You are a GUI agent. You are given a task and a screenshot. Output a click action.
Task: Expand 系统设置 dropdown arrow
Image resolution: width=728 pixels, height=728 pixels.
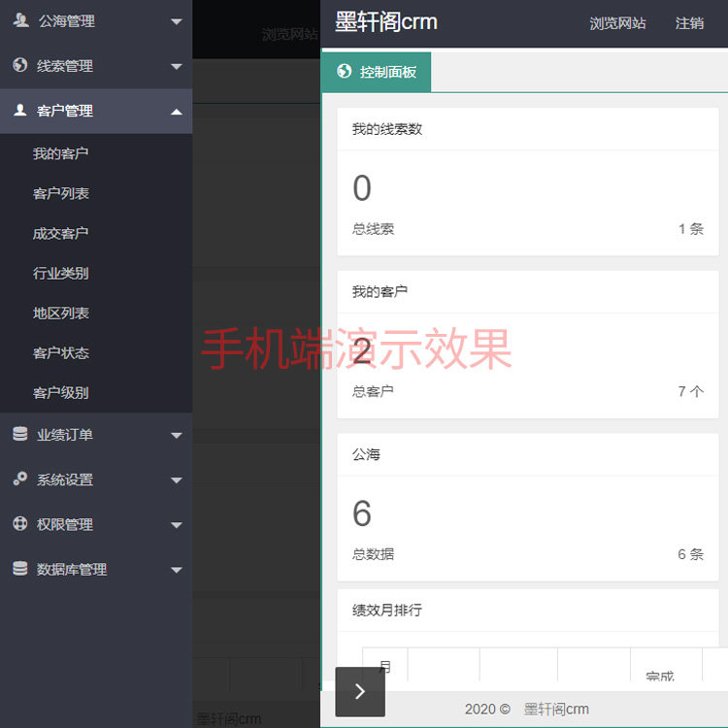coord(176,480)
